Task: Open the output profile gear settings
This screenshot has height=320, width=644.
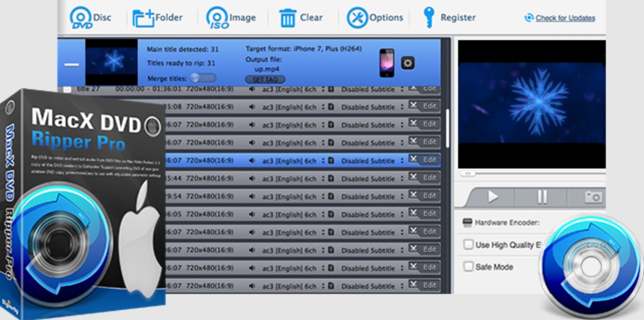Action: (407, 63)
